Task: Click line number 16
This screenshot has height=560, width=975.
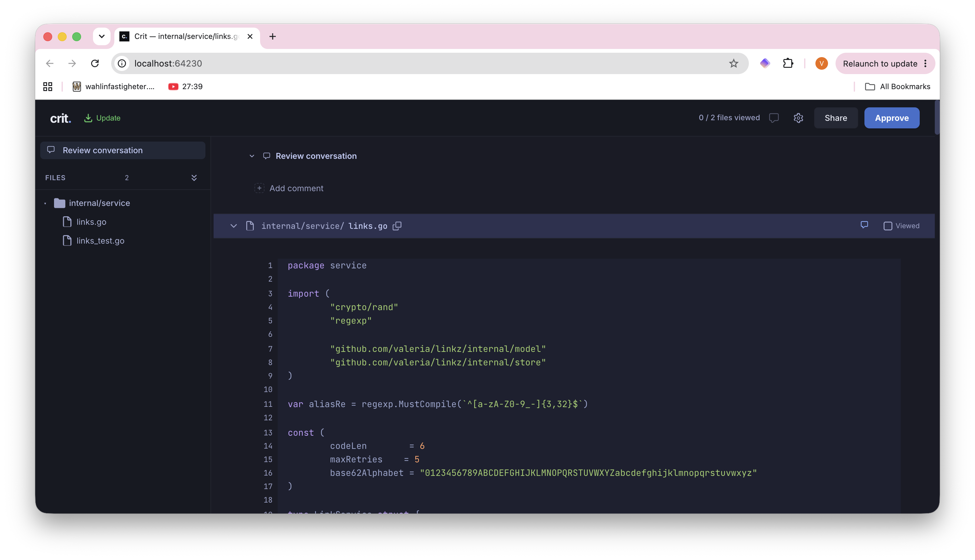Action: coord(268,473)
